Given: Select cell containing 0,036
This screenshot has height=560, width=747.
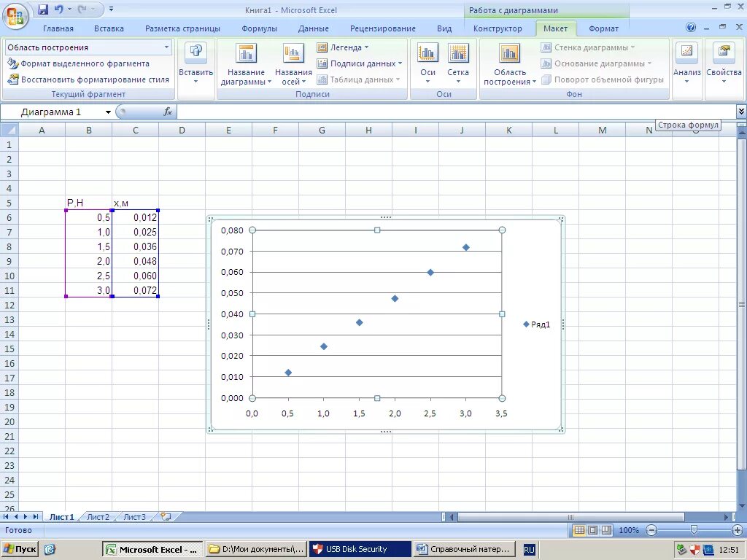Looking at the screenshot, I should click(x=135, y=246).
